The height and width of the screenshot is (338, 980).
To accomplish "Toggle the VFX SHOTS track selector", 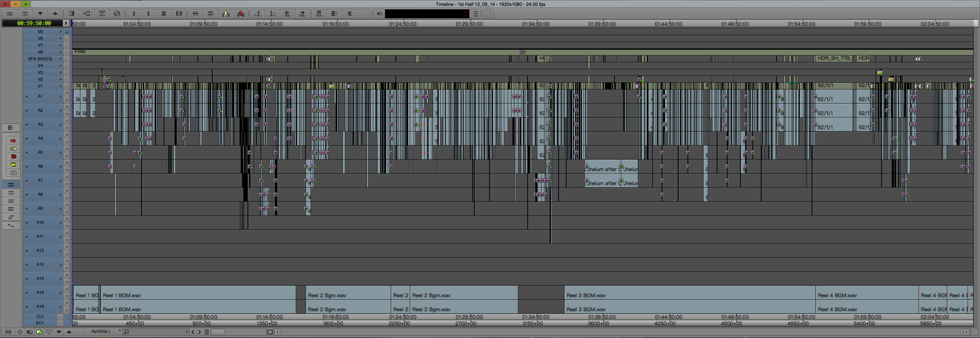I will point(40,59).
